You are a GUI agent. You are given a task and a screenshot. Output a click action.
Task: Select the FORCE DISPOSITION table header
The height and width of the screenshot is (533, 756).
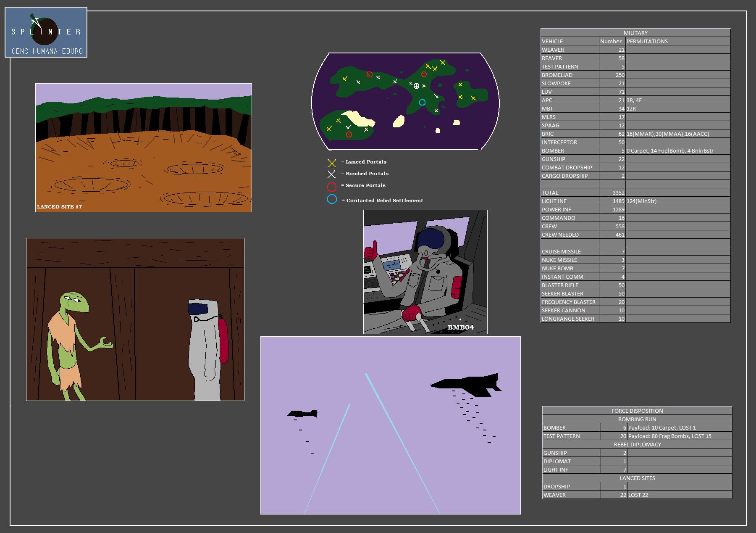pyautogui.click(x=637, y=411)
